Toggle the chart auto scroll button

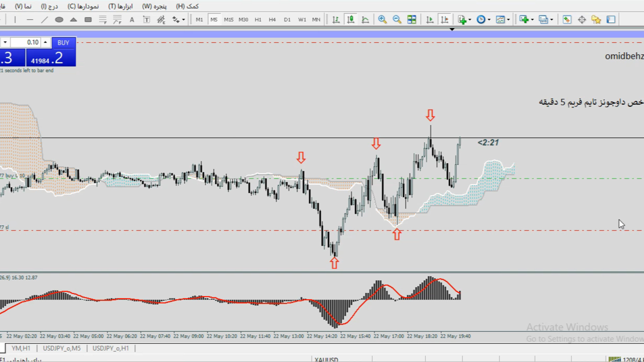(430, 20)
